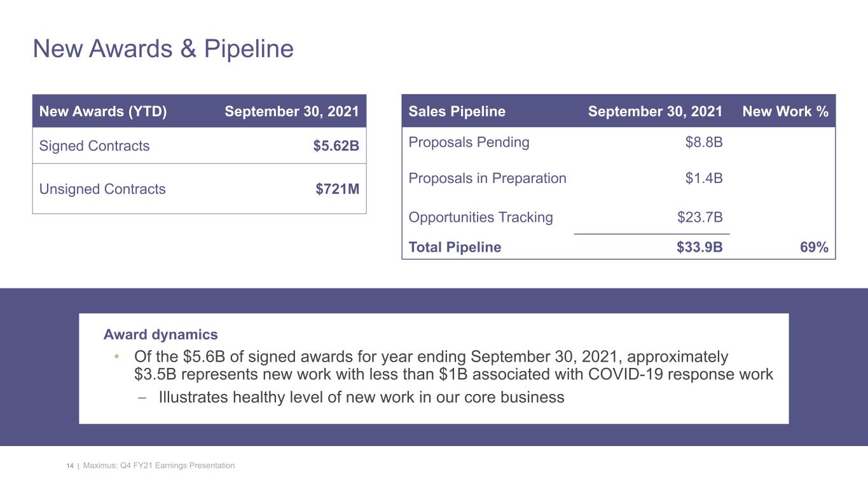
Task: Click the "Award dynamics" heading
Action: [x=160, y=334]
